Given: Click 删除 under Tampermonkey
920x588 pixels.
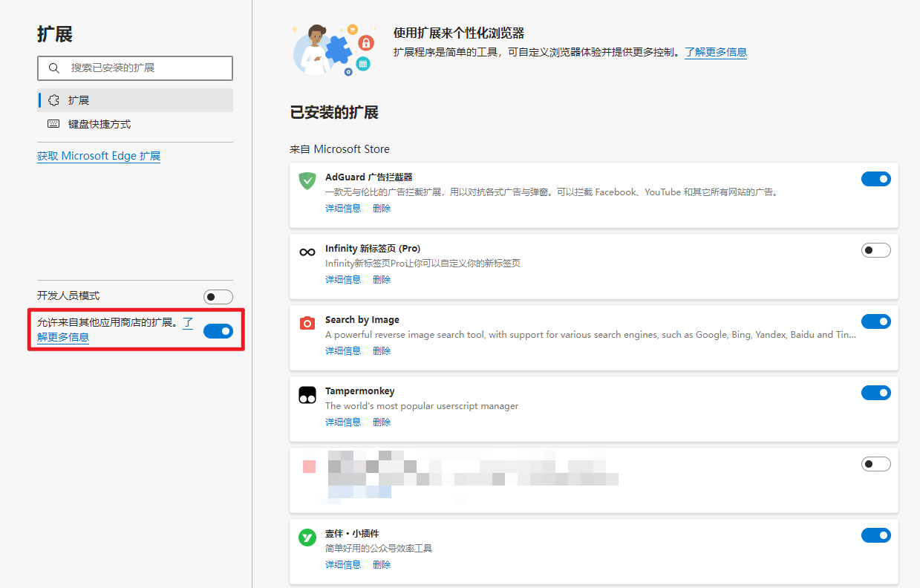Looking at the screenshot, I should click(381, 422).
